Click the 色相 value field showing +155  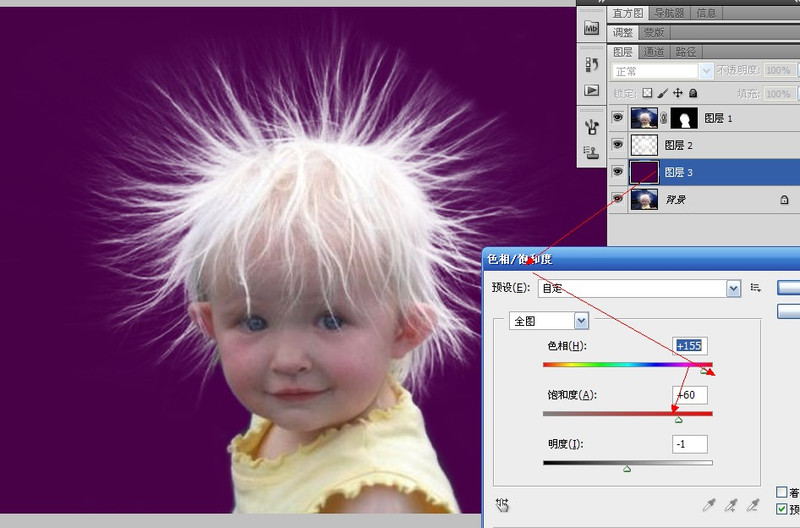(x=690, y=346)
